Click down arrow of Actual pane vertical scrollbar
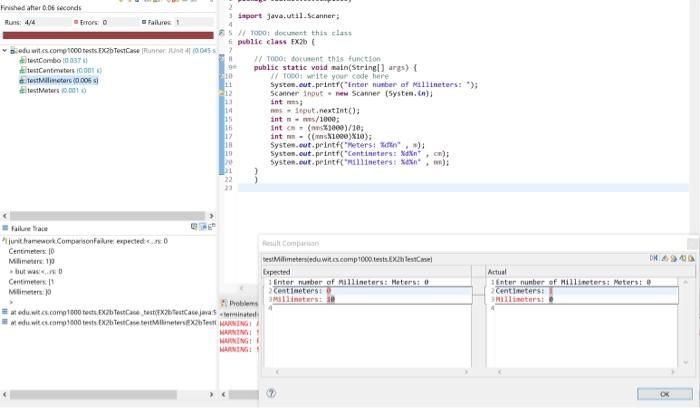Image resolution: width=700 pixels, height=408 pixels. click(x=686, y=362)
